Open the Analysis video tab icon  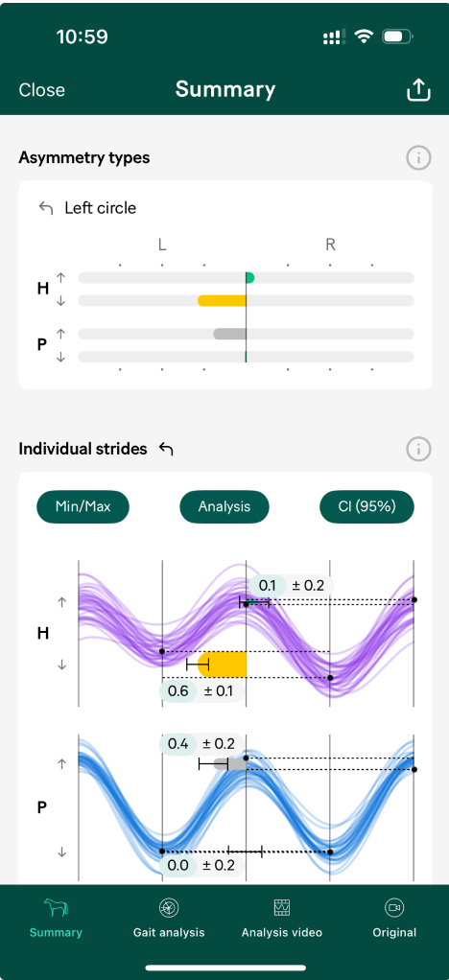pos(281,907)
